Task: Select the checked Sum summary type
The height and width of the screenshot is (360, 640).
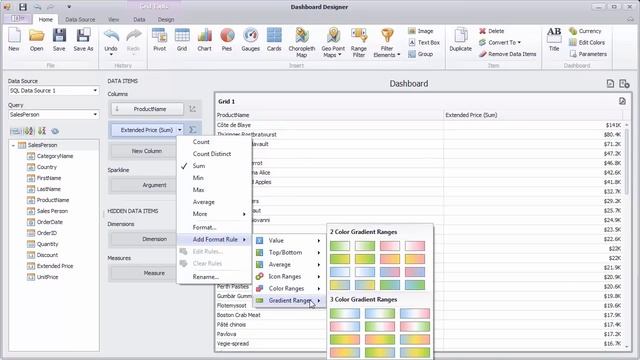Action: pyautogui.click(x=215, y=166)
